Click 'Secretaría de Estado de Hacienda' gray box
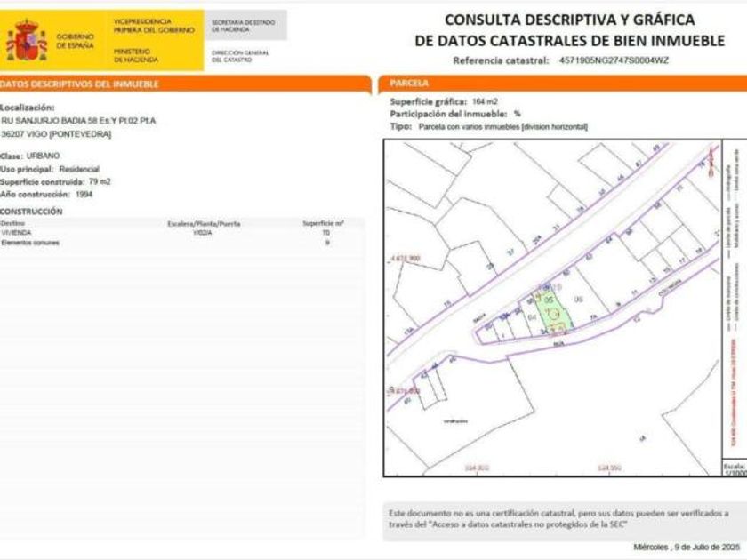Screen dimensions: 747x560 pyautogui.click(x=245, y=26)
